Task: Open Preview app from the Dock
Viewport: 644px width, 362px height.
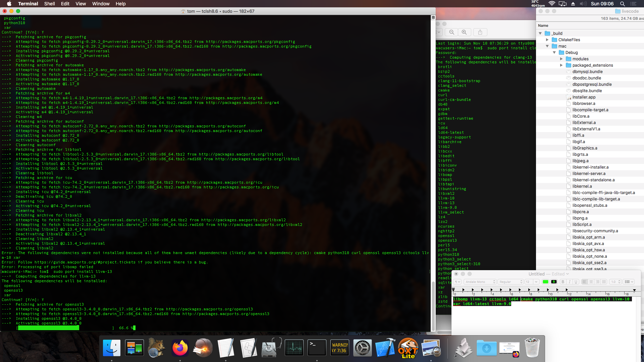Action: coord(431,348)
